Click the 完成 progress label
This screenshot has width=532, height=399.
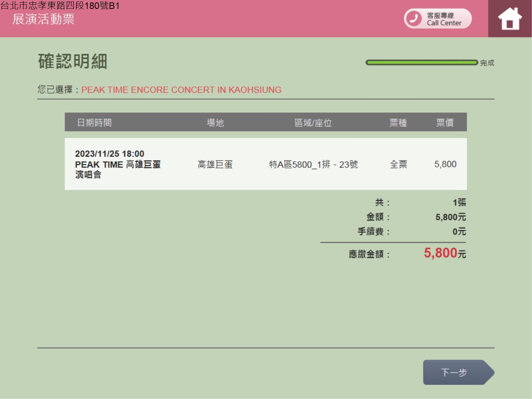[x=487, y=63]
